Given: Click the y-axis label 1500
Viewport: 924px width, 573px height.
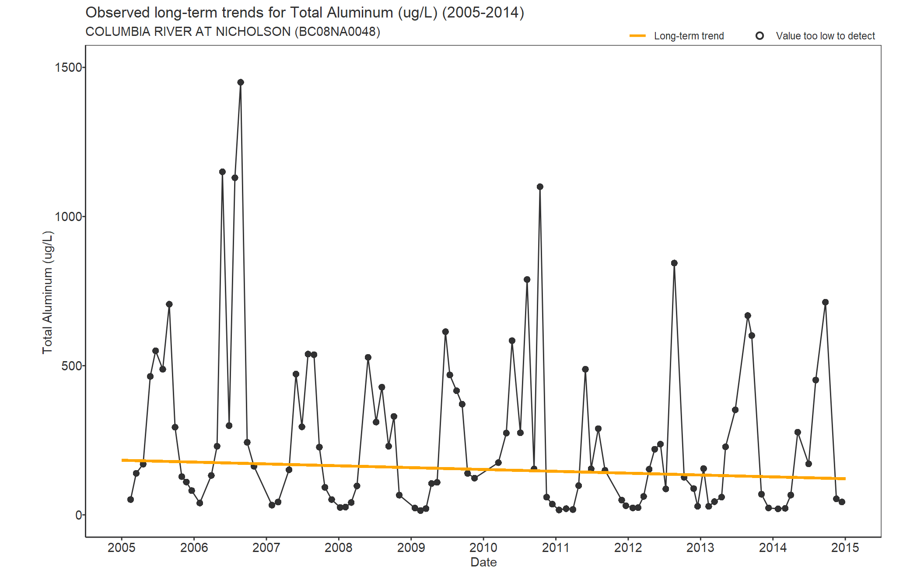Looking at the screenshot, I should 69,67.
